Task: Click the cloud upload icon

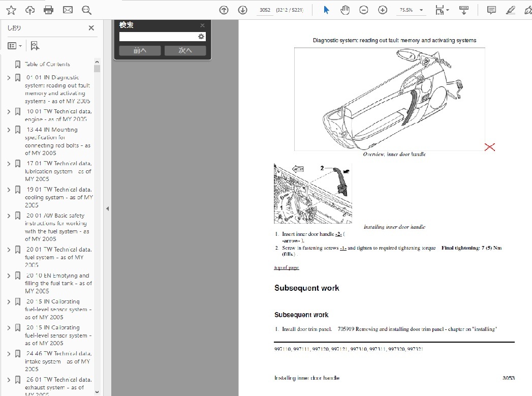Action: (30, 10)
